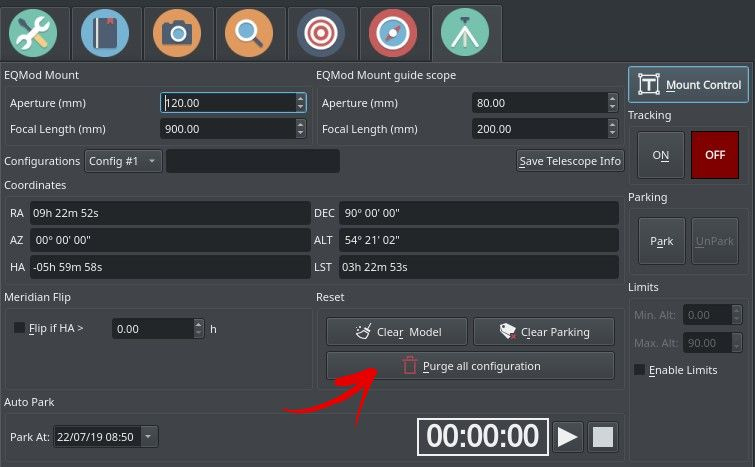Screen dimensions: 755x467
Task: Switch to the Capture camera tab
Action: pos(177,33)
